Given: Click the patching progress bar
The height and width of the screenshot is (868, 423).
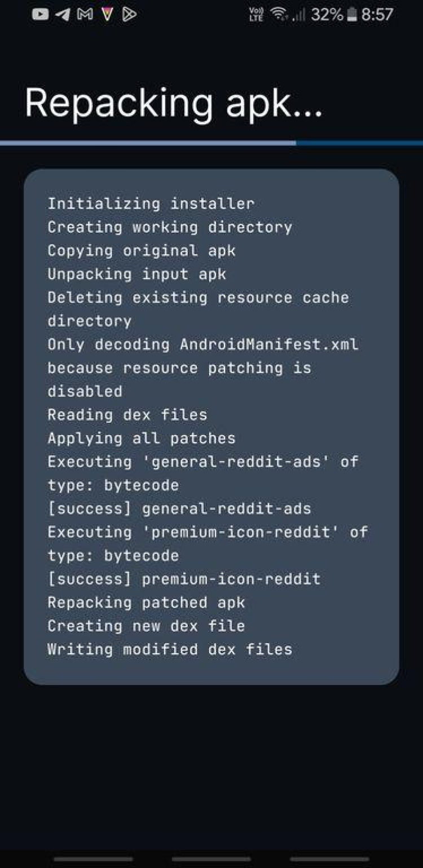Looking at the screenshot, I should coord(211,143).
